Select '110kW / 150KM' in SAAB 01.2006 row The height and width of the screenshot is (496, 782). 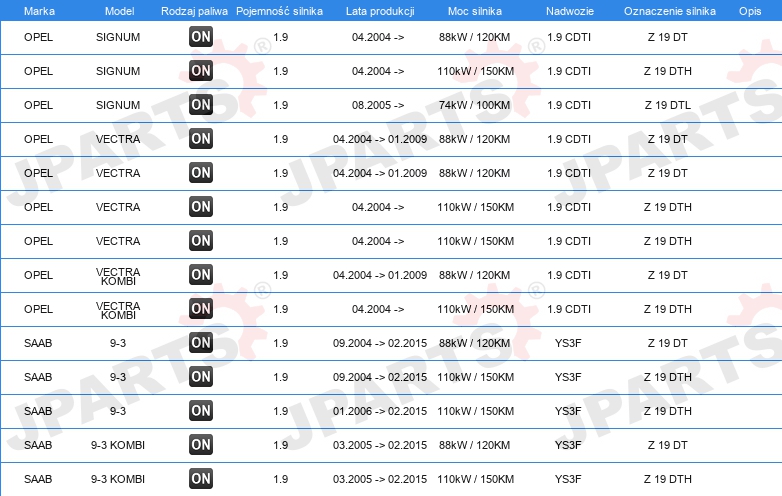(475, 411)
